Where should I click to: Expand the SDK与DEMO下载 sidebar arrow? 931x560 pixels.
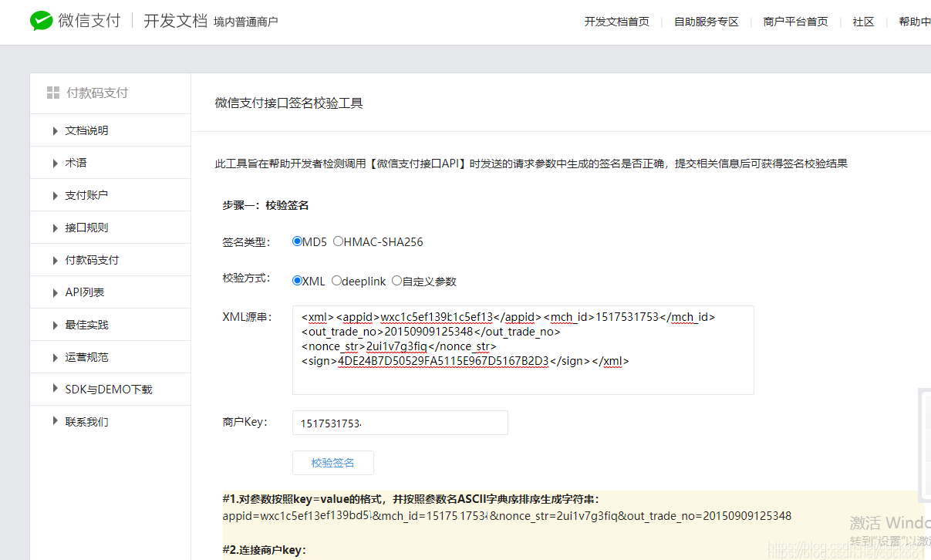click(55, 388)
